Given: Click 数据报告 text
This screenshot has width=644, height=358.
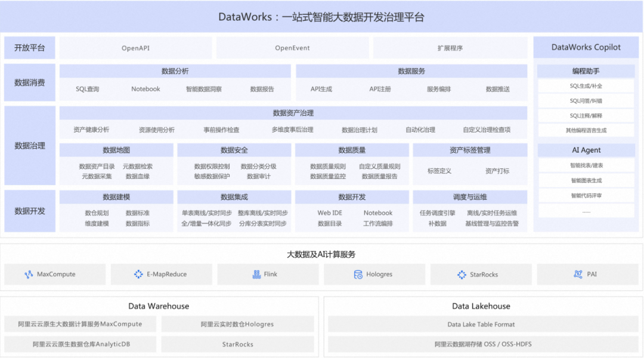Looking at the screenshot, I should [262, 89].
